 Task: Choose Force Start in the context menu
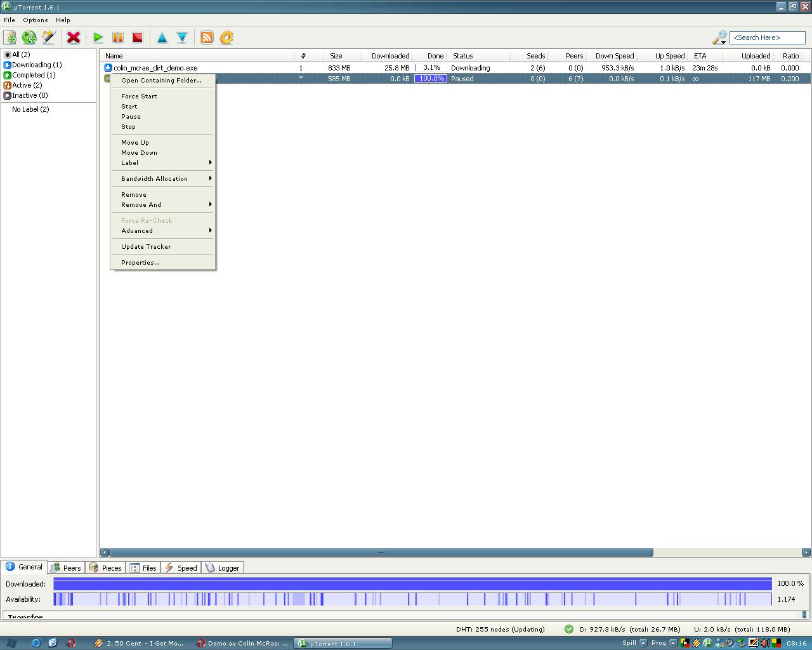pos(163,96)
